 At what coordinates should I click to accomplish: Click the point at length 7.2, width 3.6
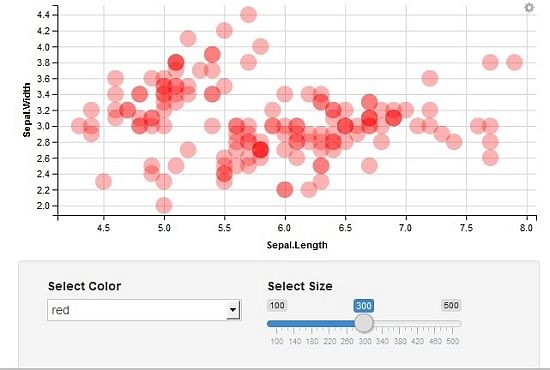click(430, 78)
